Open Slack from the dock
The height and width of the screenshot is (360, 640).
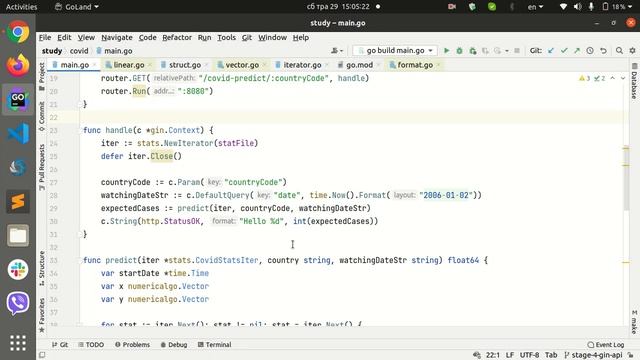[x=18, y=269]
